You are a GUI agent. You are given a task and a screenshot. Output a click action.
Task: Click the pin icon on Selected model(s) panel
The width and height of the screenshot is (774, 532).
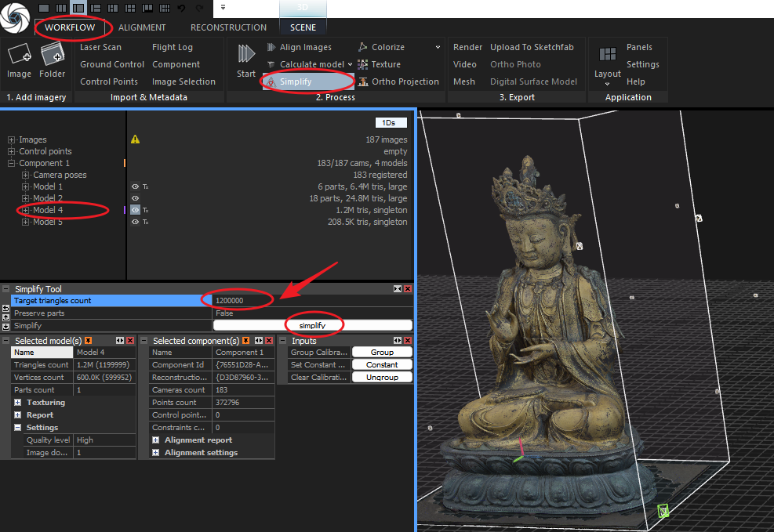click(x=89, y=341)
